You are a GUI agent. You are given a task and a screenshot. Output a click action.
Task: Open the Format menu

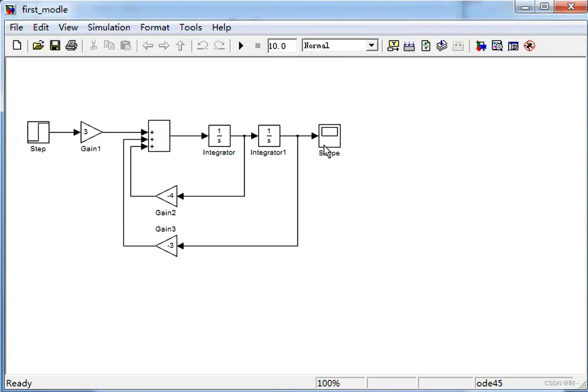[155, 27]
